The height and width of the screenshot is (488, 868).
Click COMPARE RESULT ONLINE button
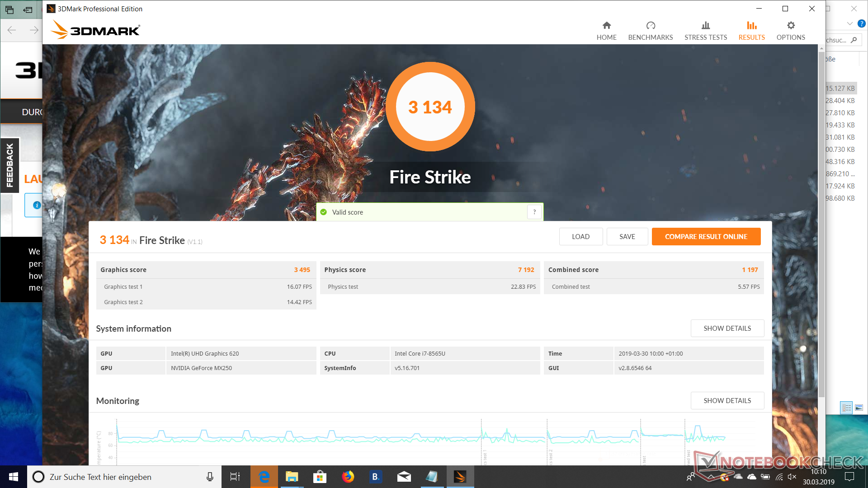[706, 237]
